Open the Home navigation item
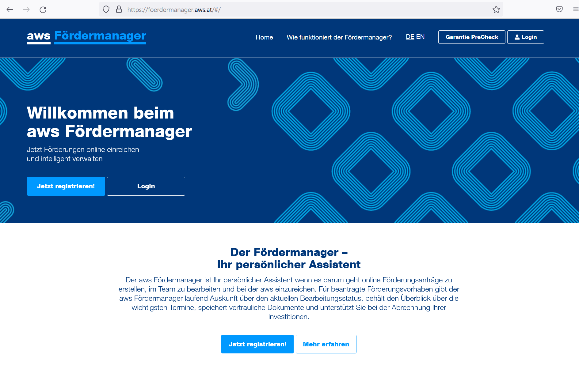Image resolution: width=579 pixels, height=392 pixels. pos(264,37)
